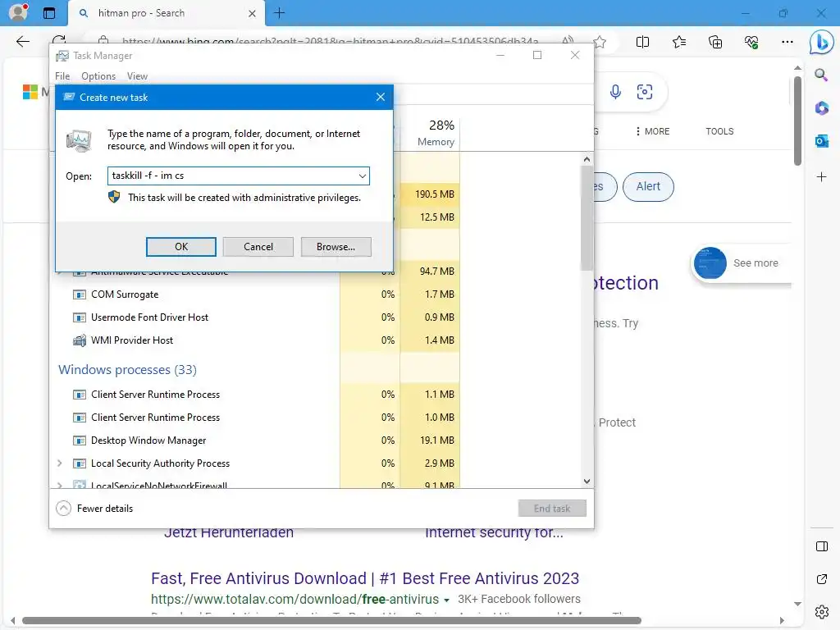Click TOOLS on the Bing results bar
Image resolution: width=840 pixels, height=630 pixels.
tap(719, 131)
